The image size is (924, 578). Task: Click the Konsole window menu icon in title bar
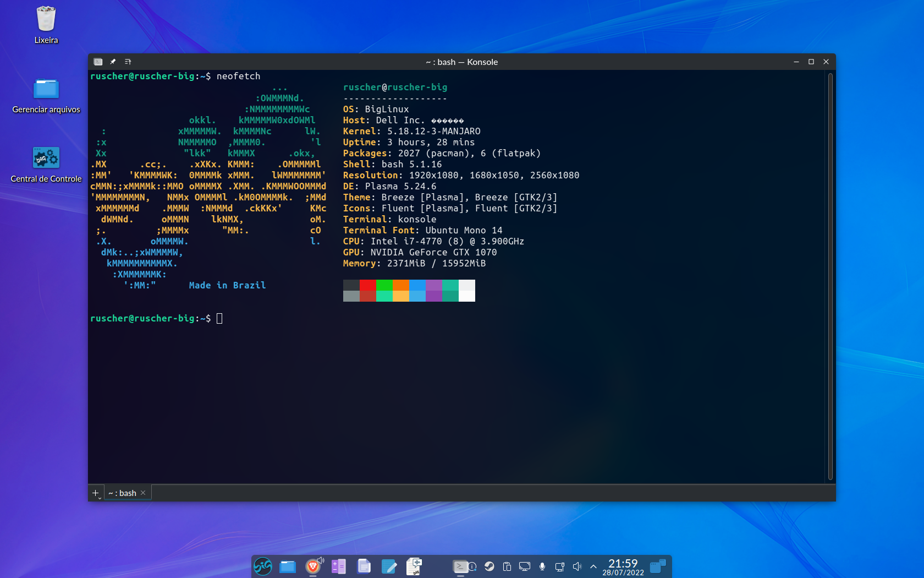coord(98,62)
